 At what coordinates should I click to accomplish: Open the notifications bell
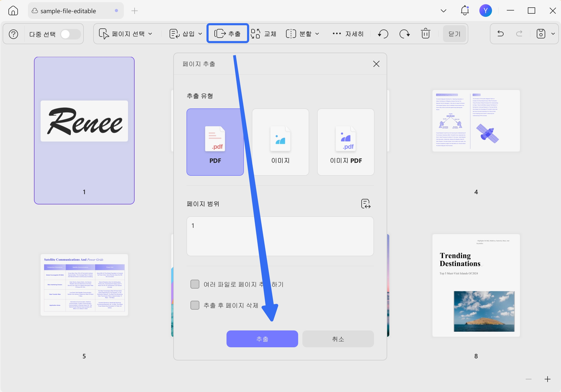pyautogui.click(x=465, y=11)
